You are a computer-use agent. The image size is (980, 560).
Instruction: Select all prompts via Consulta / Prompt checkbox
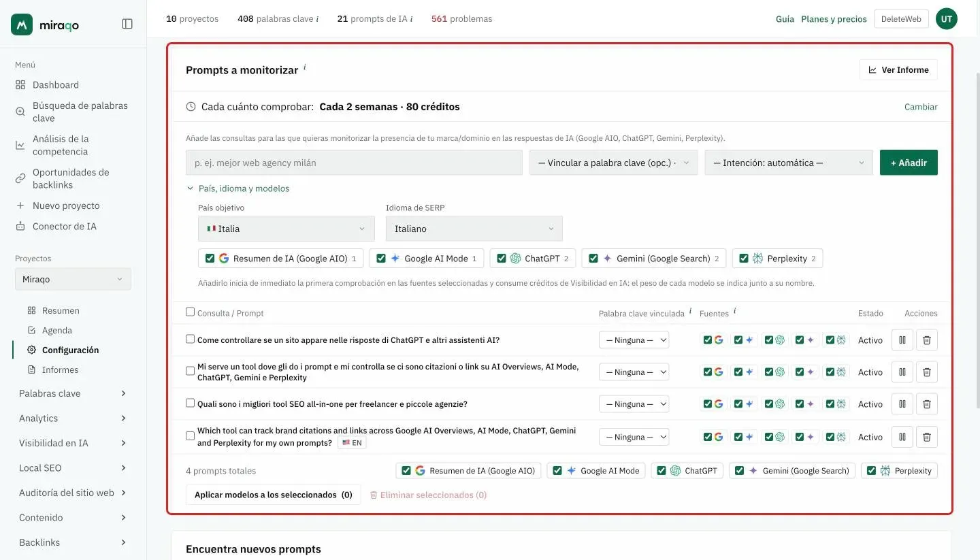pos(190,312)
